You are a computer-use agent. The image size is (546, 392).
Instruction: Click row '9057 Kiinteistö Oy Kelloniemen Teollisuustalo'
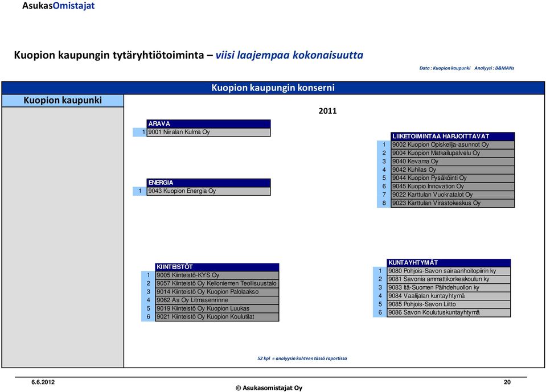pos(217,283)
